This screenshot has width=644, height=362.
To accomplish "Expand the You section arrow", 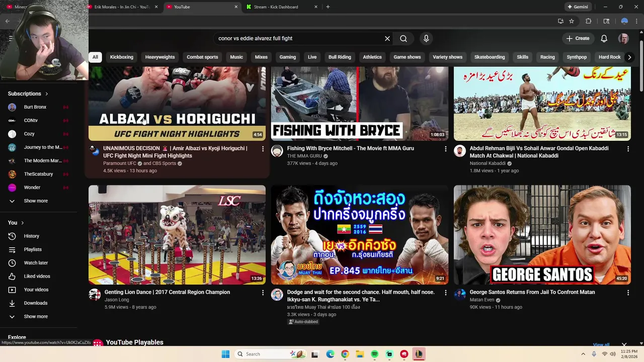I will point(22,223).
